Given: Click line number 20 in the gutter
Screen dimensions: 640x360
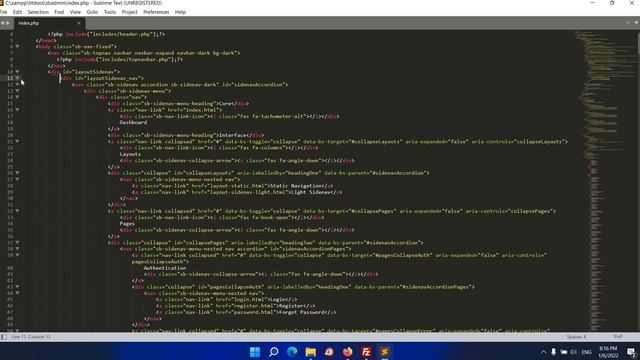Looking at the screenshot, I should pyautogui.click(x=11, y=135).
